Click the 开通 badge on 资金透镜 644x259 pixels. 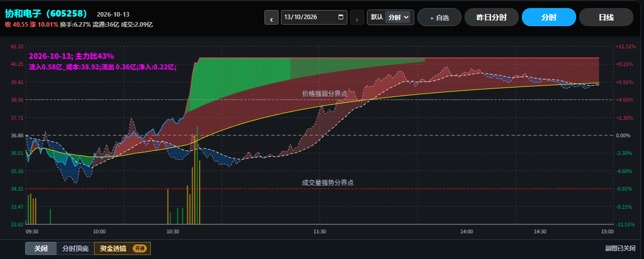(140, 248)
